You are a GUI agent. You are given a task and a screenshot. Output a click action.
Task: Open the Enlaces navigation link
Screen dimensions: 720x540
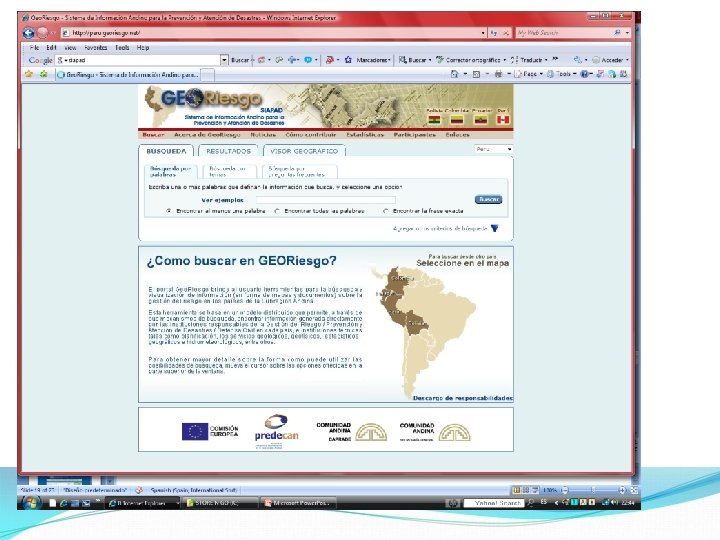[457, 135]
